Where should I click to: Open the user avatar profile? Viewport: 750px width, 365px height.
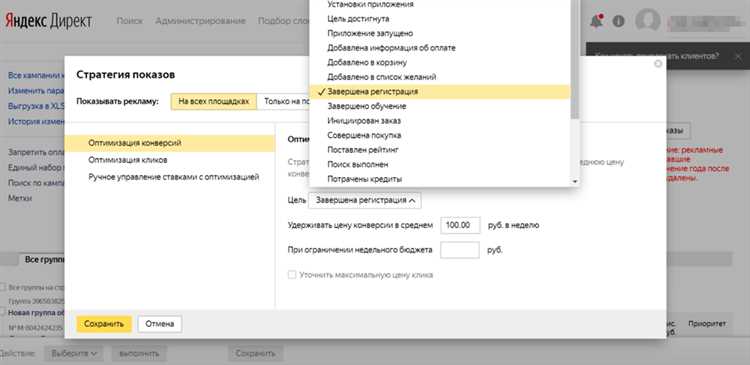tap(648, 21)
